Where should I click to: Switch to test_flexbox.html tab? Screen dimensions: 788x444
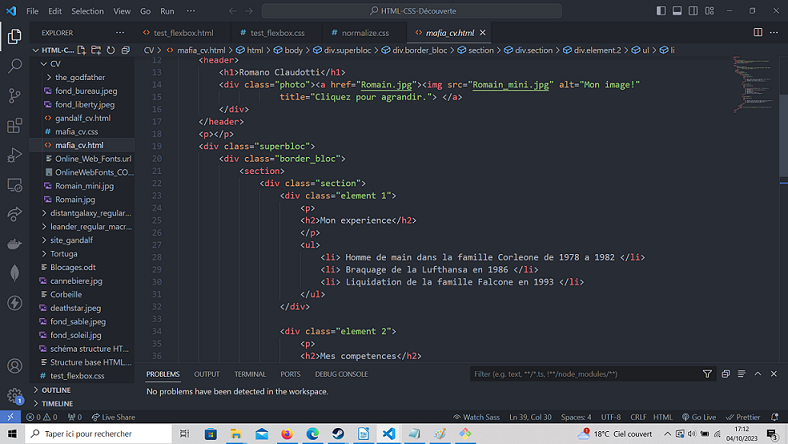tap(183, 33)
